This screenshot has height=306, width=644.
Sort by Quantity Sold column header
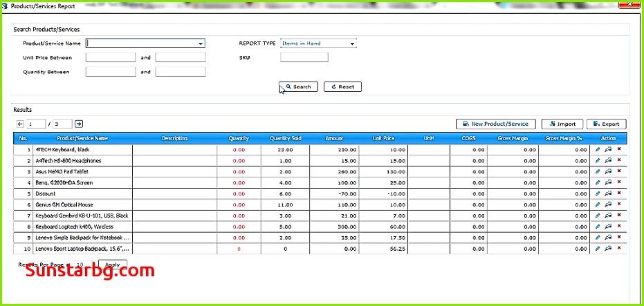pos(285,138)
